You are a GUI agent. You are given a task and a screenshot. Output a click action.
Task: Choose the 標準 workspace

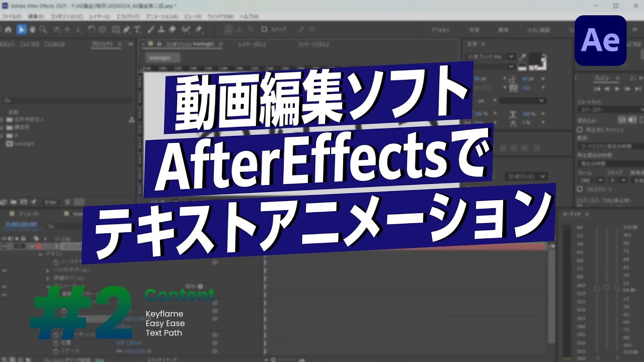click(x=503, y=30)
